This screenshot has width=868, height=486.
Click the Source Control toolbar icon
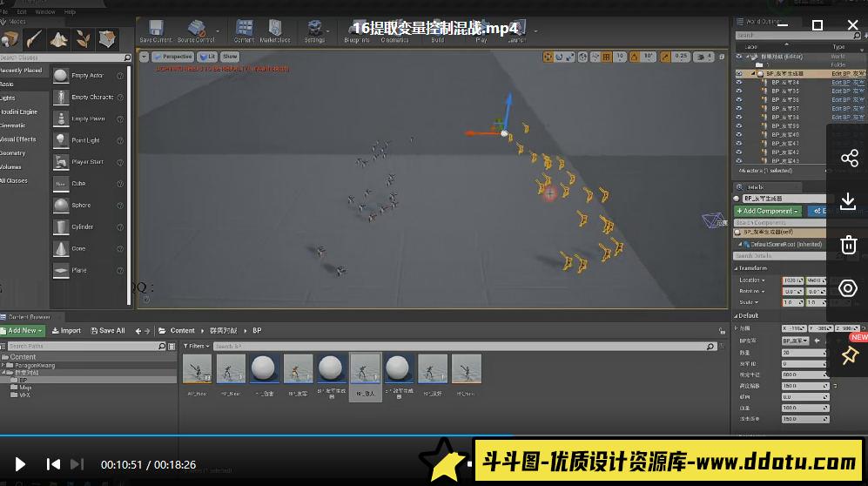pyautogui.click(x=196, y=31)
